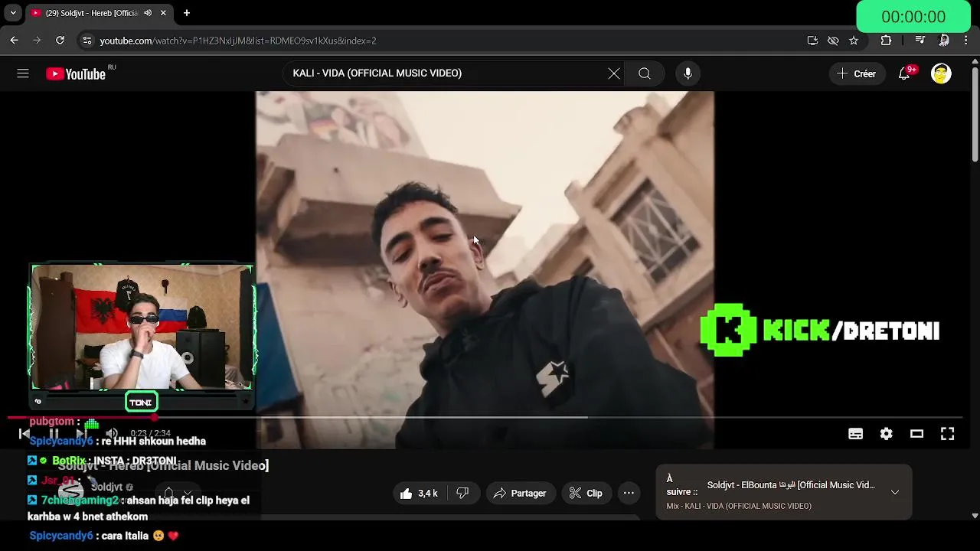Start voice search with microphone
Screen dimensions: 980x551
pos(688,73)
